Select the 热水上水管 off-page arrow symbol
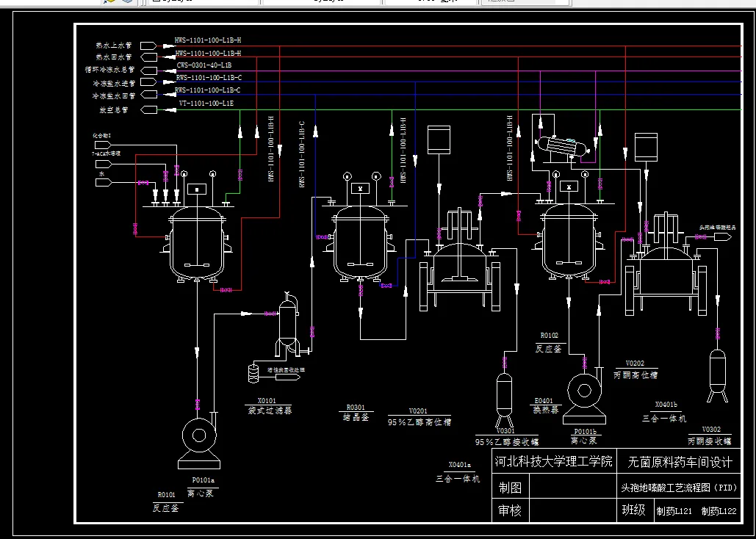This screenshot has width=756, height=539. click(149, 46)
